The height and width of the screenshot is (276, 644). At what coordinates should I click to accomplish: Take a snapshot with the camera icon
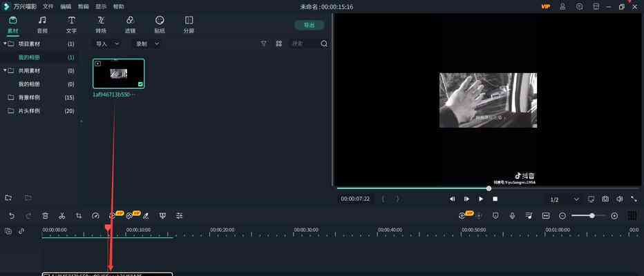pyautogui.click(x=605, y=199)
